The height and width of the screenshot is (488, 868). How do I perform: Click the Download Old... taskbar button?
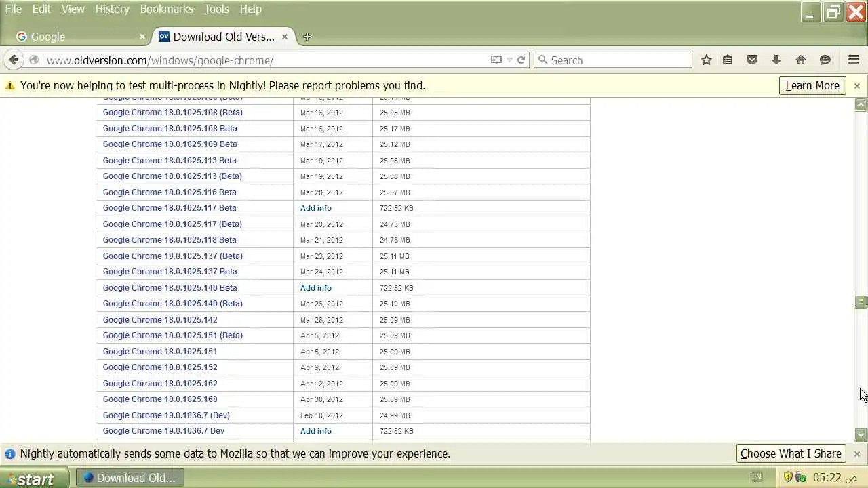(x=129, y=478)
